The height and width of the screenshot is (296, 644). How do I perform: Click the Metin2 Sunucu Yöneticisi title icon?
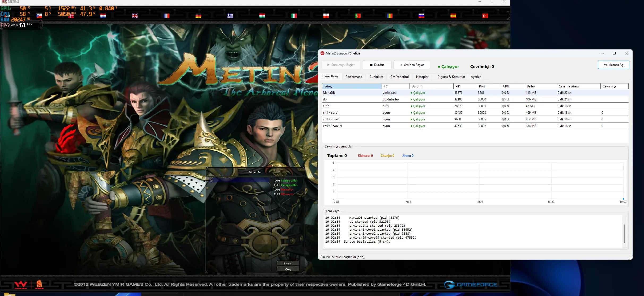(322, 53)
